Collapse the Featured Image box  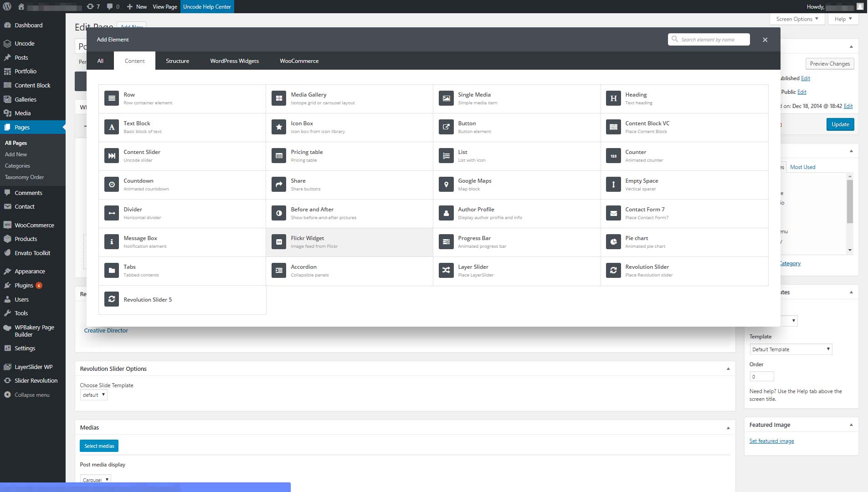pos(851,425)
